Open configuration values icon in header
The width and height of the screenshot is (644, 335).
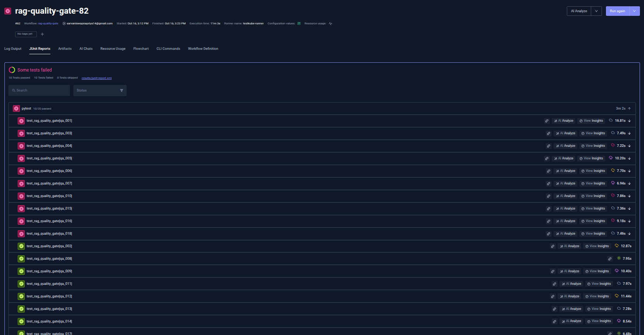[x=299, y=23]
